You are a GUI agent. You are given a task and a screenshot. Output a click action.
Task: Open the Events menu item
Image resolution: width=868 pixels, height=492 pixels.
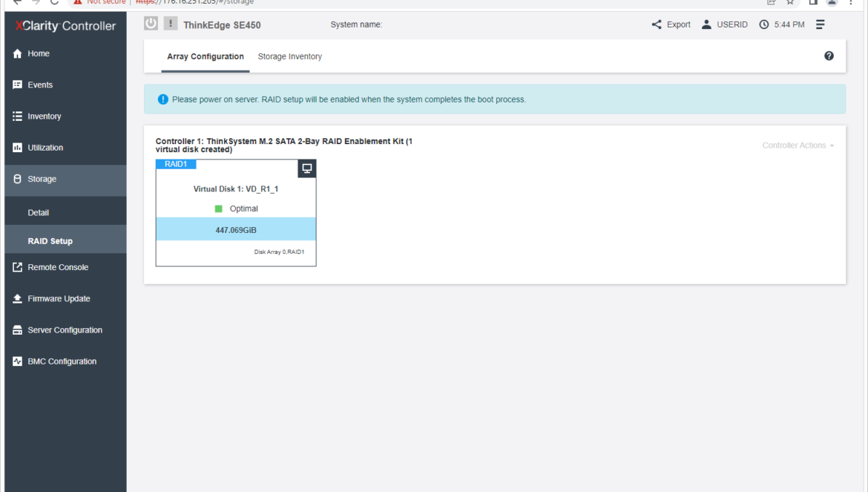(65, 85)
